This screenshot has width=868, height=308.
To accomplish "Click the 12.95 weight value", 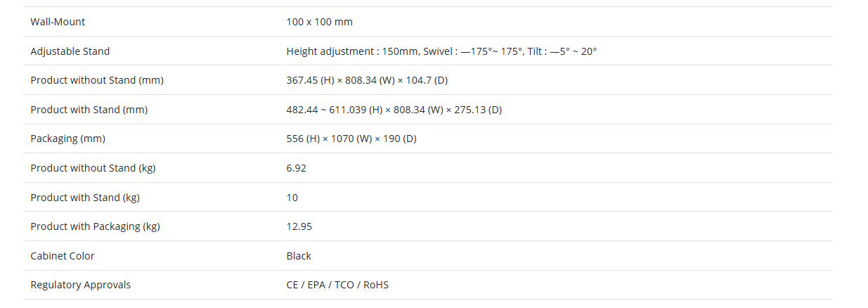I will pyautogui.click(x=299, y=226).
